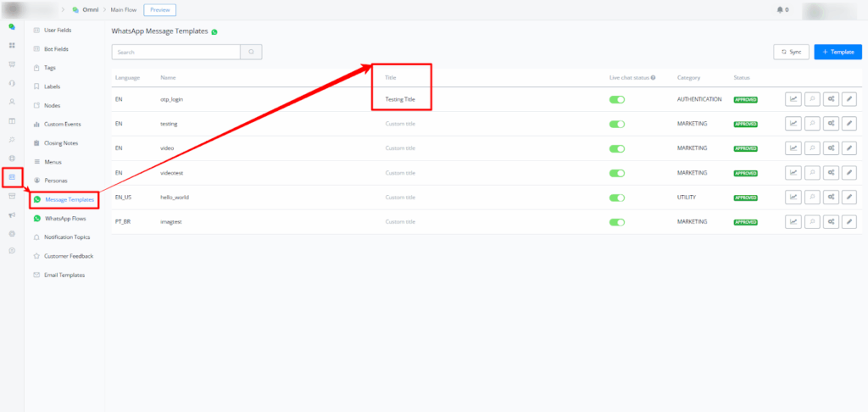Click the notification bell icon
868x412 pixels.
pos(781,10)
